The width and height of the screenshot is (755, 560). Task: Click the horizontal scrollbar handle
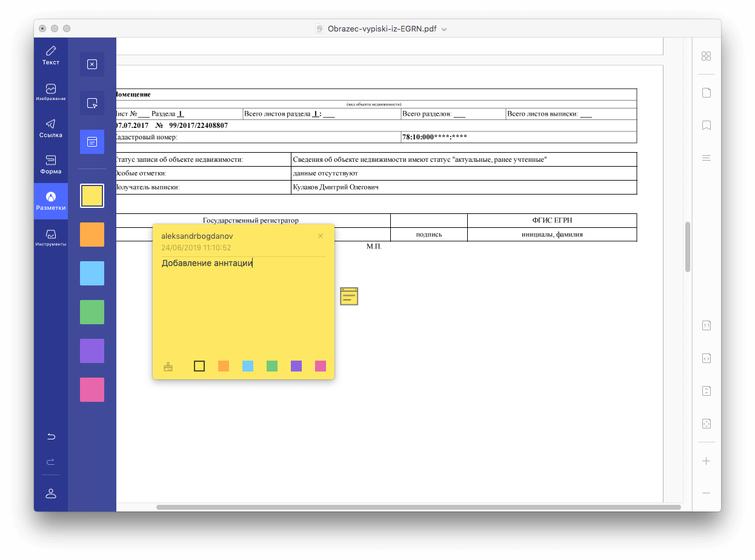[x=419, y=507]
